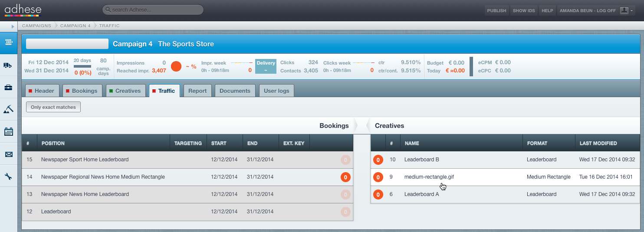Click Amanda Beun - Log off
644x232 pixels.
click(588, 10)
